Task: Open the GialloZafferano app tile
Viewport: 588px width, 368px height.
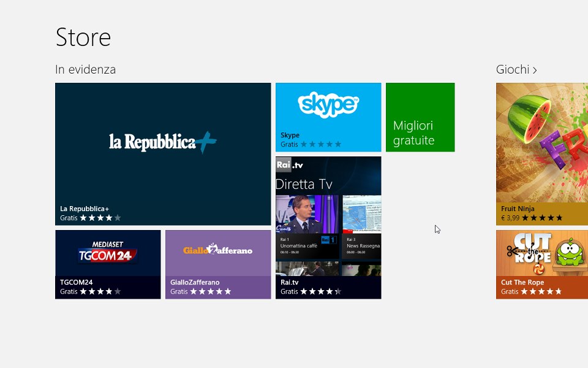Action: point(218,264)
